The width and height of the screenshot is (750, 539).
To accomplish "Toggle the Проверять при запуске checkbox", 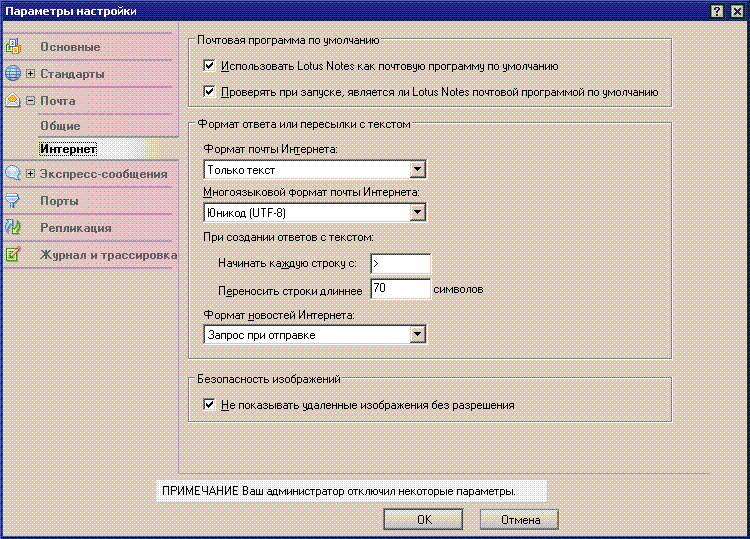I will (x=209, y=91).
